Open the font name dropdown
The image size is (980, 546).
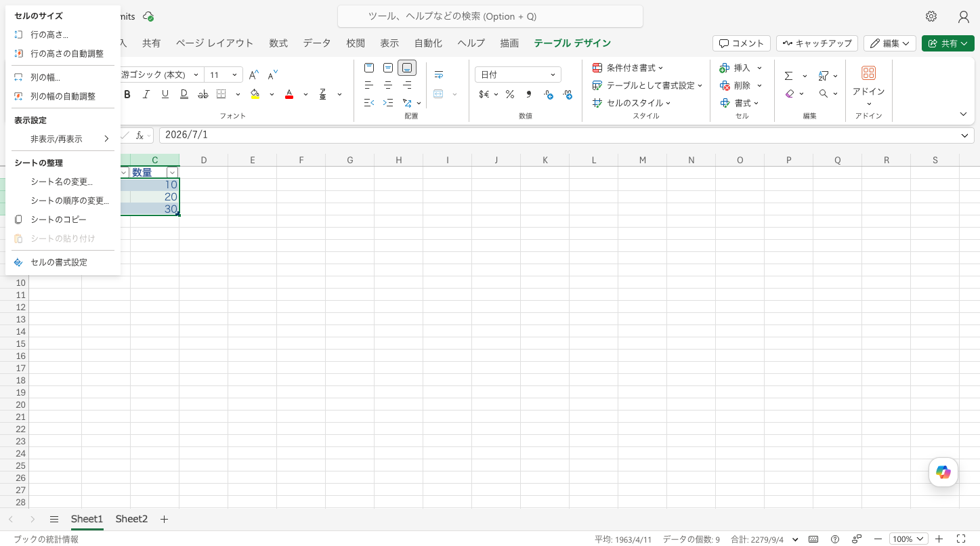point(196,75)
